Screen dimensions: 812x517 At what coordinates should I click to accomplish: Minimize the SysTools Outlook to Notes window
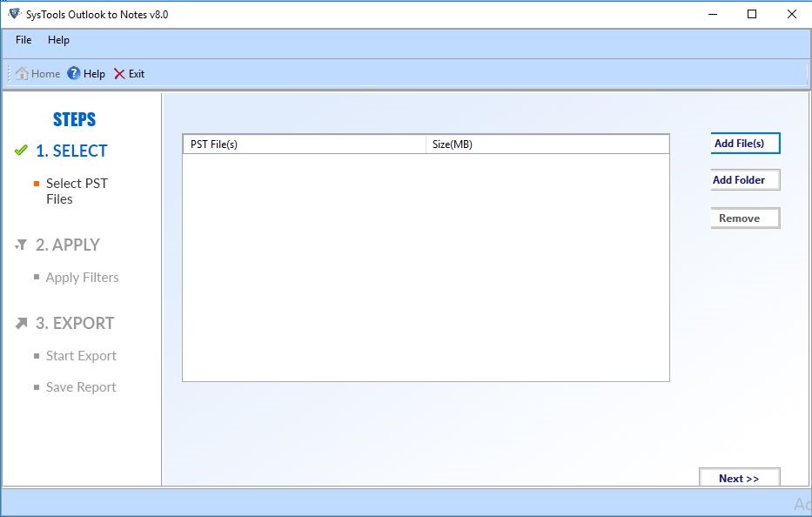713,14
